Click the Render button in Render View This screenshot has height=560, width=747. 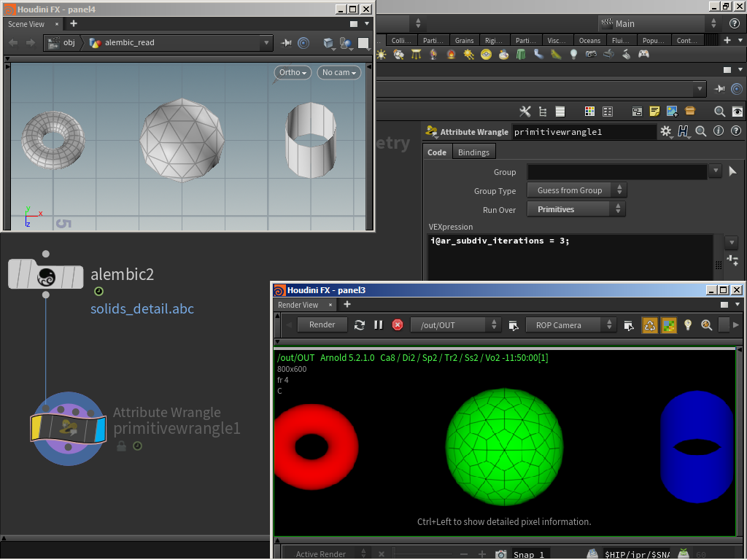pyautogui.click(x=322, y=324)
